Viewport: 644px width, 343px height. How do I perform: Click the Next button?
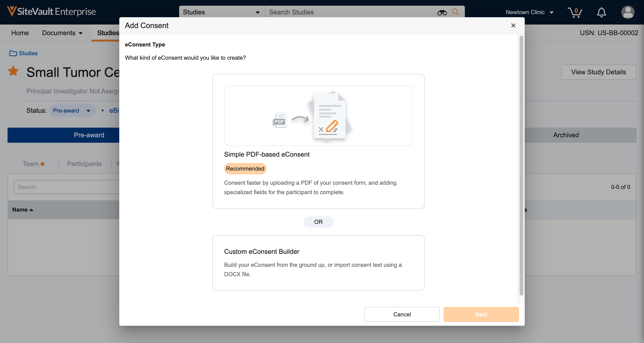click(x=481, y=314)
